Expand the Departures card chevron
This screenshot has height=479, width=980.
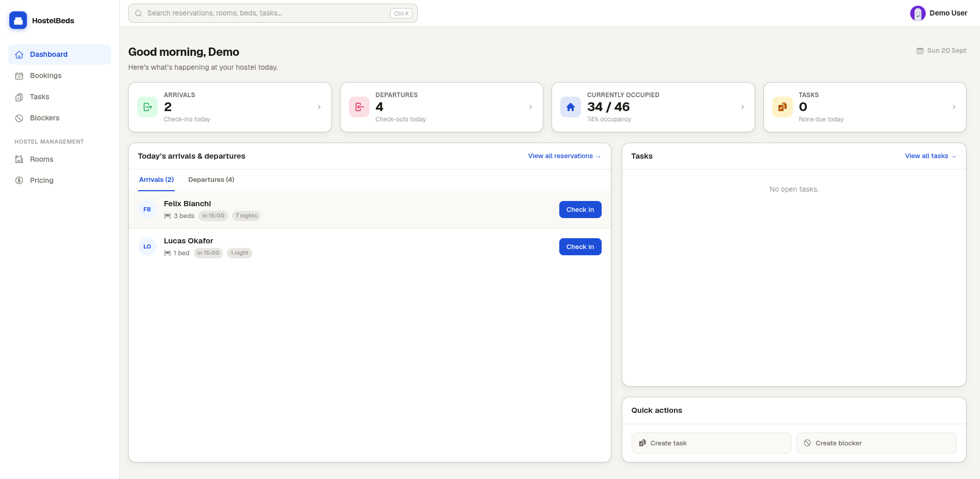[x=530, y=107]
